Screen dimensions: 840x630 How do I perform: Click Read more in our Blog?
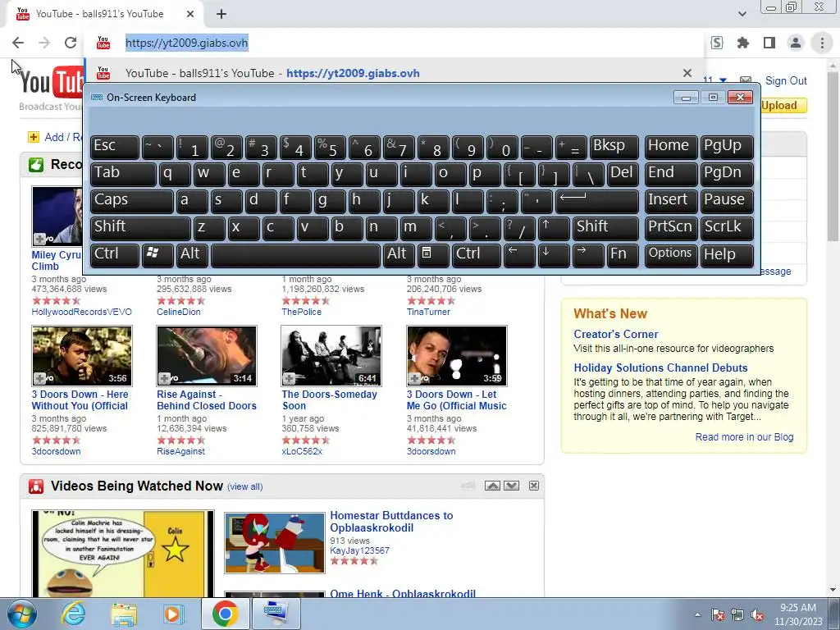[x=744, y=437]
